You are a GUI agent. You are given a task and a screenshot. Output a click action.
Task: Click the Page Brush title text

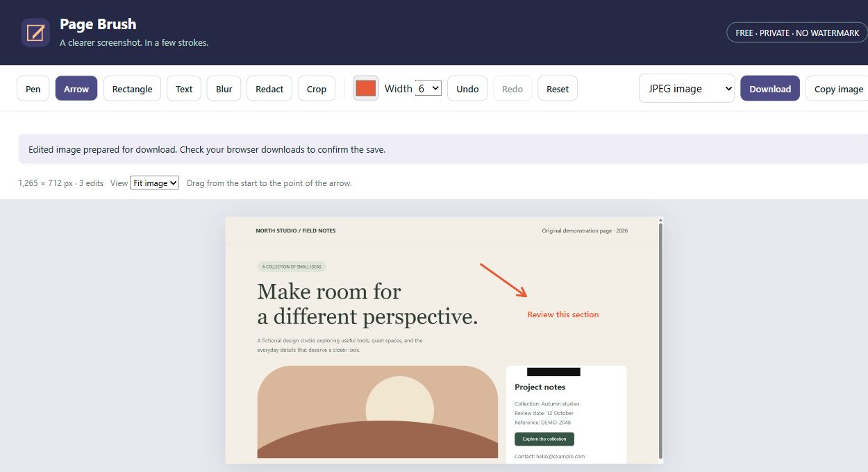pos(98,24)
